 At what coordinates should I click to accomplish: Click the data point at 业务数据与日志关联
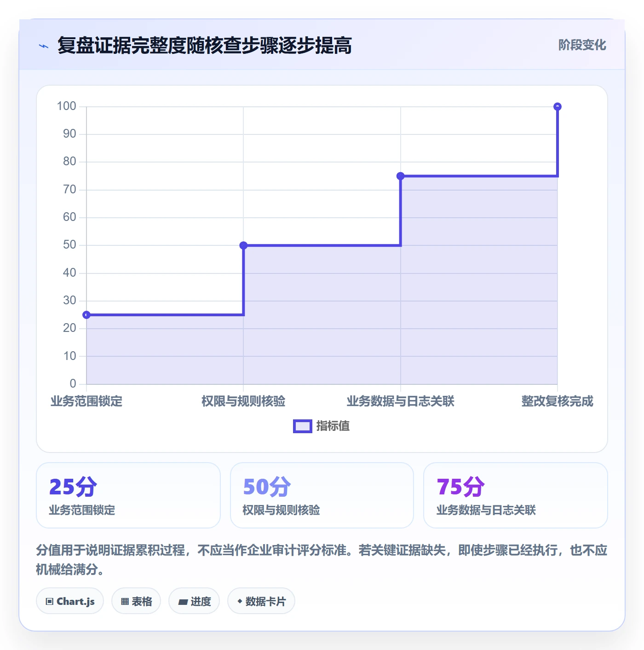401,176
